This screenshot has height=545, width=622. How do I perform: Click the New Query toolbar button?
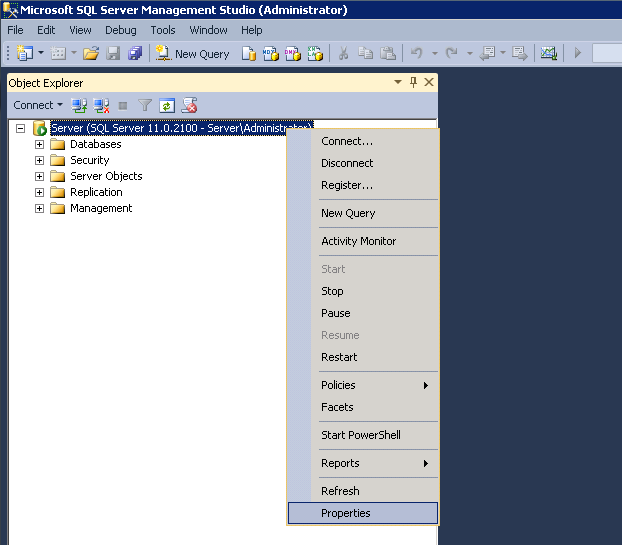pyautogui.click(x=192, y=54)
